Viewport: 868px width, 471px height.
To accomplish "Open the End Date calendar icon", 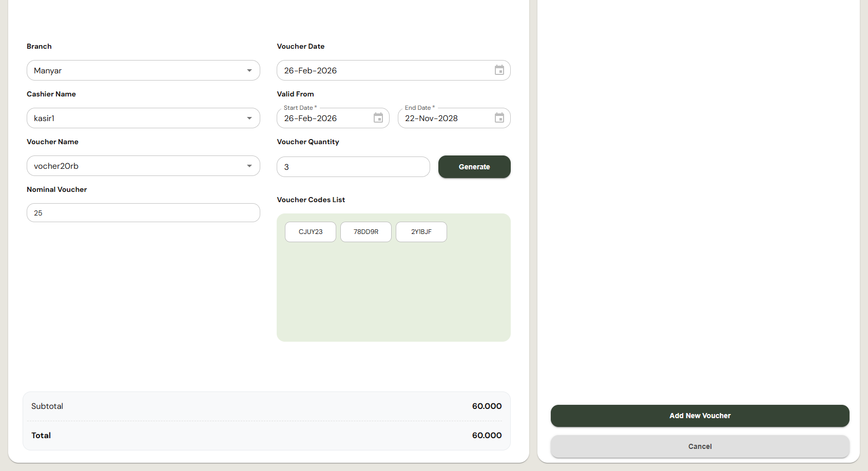I will click(x=499, y=118).
